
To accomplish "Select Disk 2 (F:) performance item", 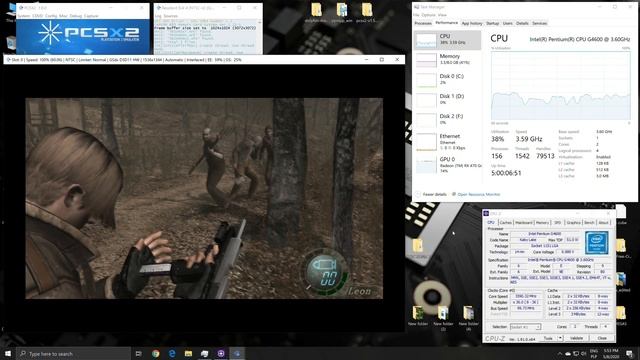I will [x=447, y=120].
